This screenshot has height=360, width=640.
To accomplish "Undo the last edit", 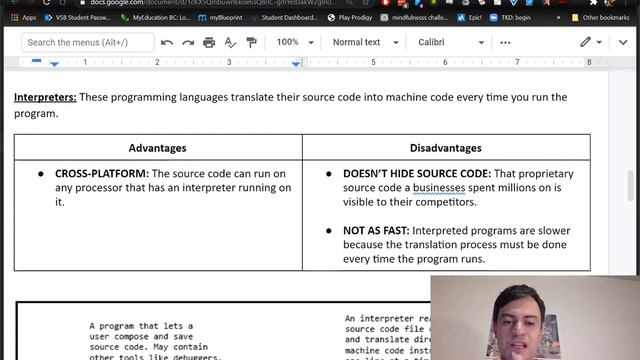I will click(x=167, y=42).
